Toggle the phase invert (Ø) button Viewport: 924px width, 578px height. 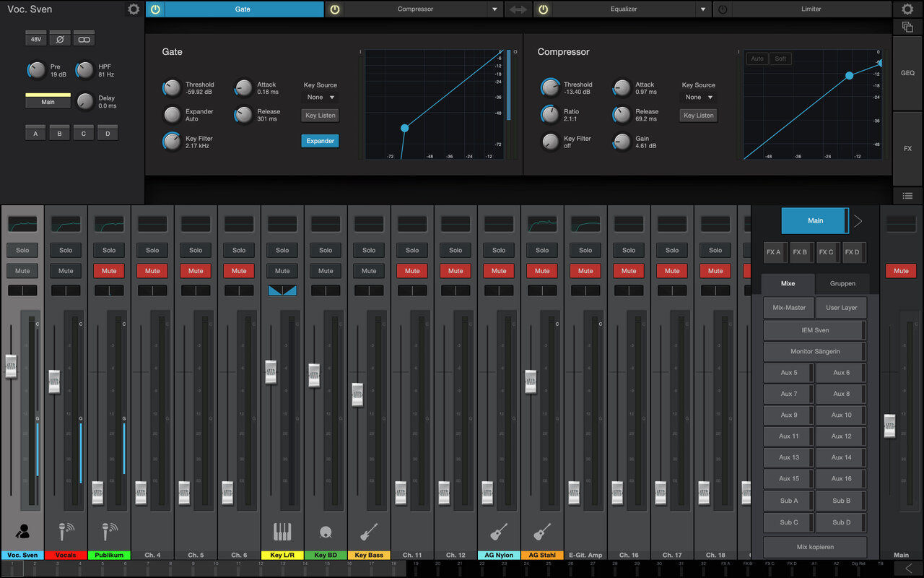60,39
